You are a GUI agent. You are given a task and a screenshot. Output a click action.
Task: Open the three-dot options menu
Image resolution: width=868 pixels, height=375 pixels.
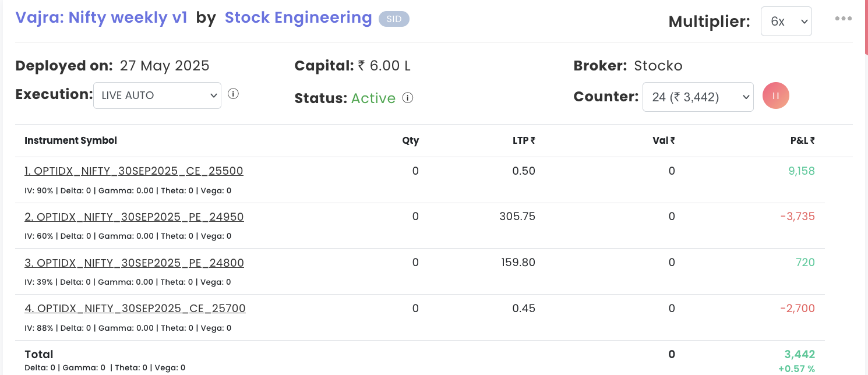(843, 19)
